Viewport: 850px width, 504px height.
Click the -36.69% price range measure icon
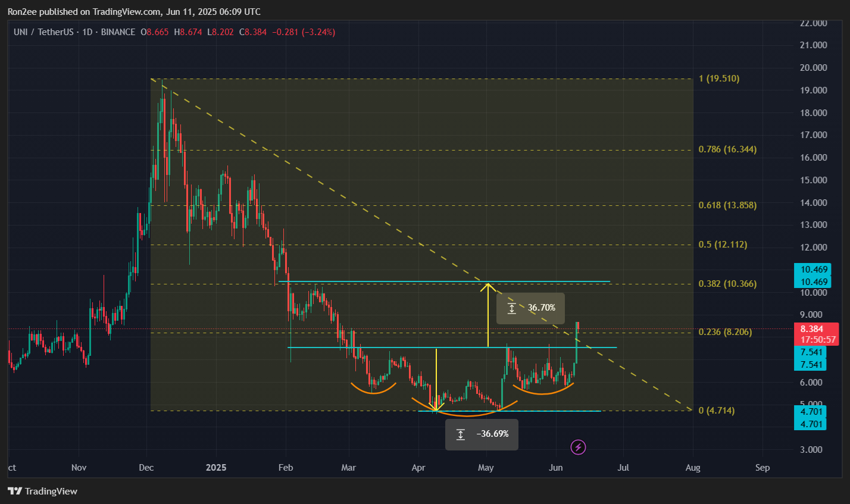(x=461, y=434)
